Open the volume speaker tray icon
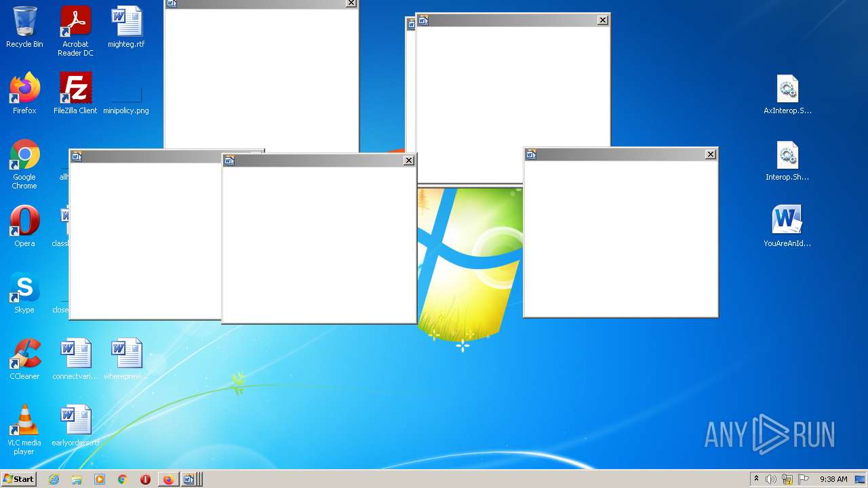Screen dimensions: 868x488 [x=771, y=479]
